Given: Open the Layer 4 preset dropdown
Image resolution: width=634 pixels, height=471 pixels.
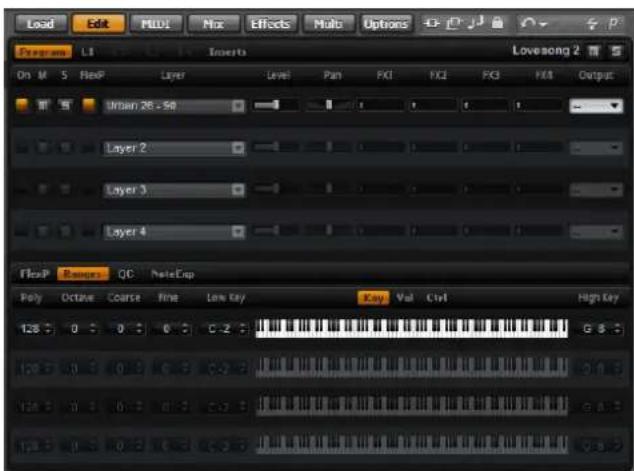Looking at the screenshot, I should [x=238, y=232].
